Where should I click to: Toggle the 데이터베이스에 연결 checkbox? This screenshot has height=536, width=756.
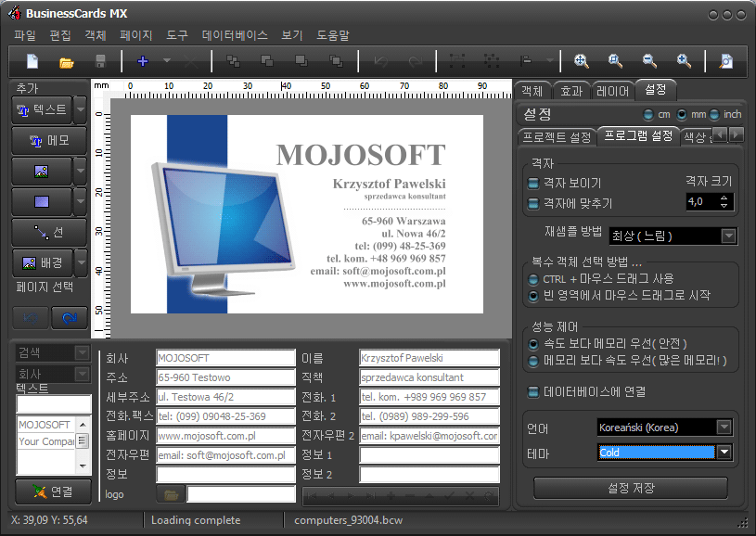532,392
